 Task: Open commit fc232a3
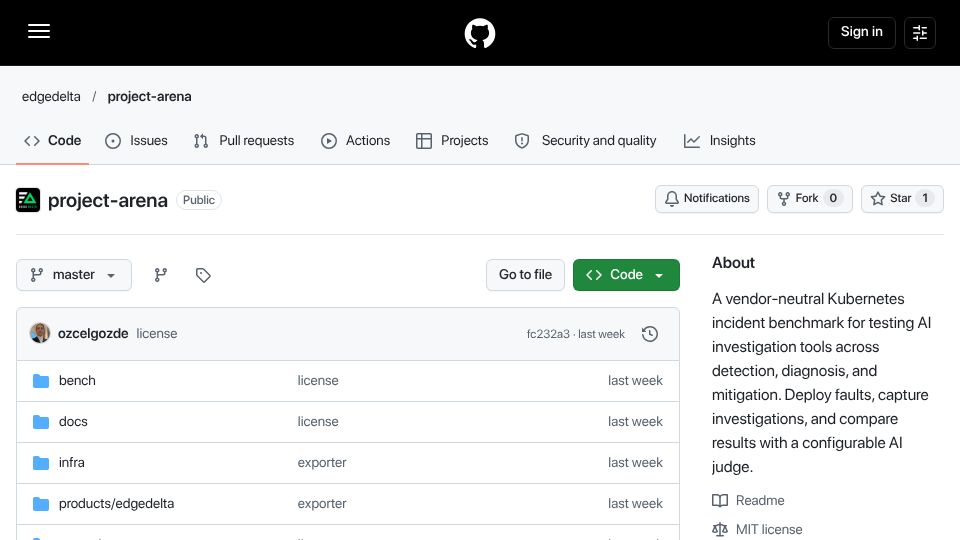[x=548, y=334]
